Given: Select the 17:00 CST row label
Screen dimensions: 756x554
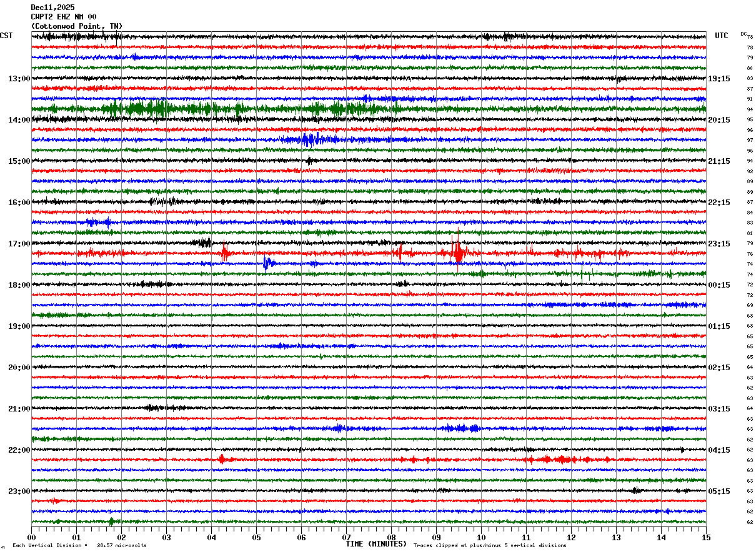Looking at the screenshot, I should coord(19,244).
